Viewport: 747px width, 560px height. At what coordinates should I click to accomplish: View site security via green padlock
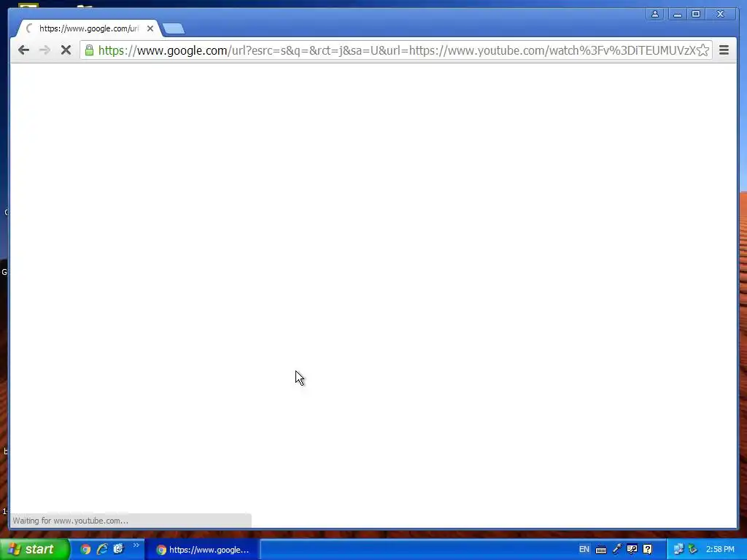89,50
